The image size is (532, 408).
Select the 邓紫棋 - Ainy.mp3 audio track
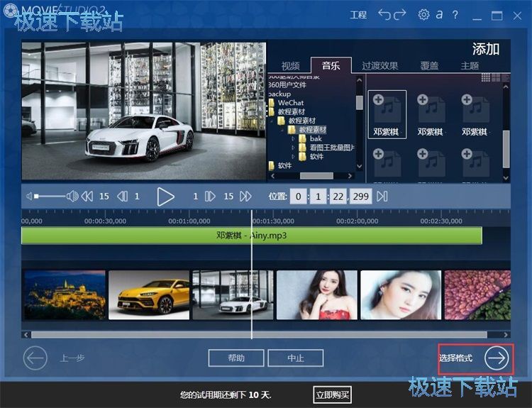251,236
